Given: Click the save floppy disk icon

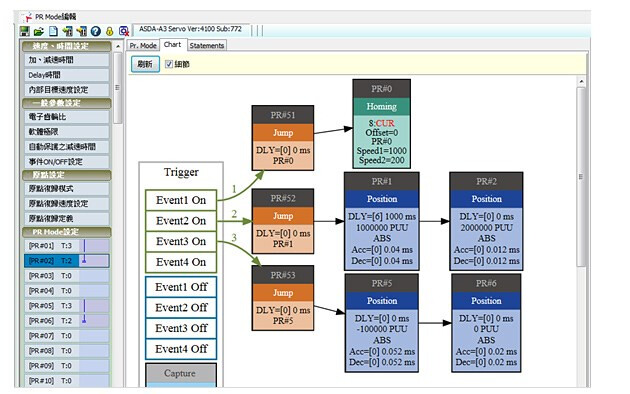Looking at the screenshot, I should (x=25, y=31).
